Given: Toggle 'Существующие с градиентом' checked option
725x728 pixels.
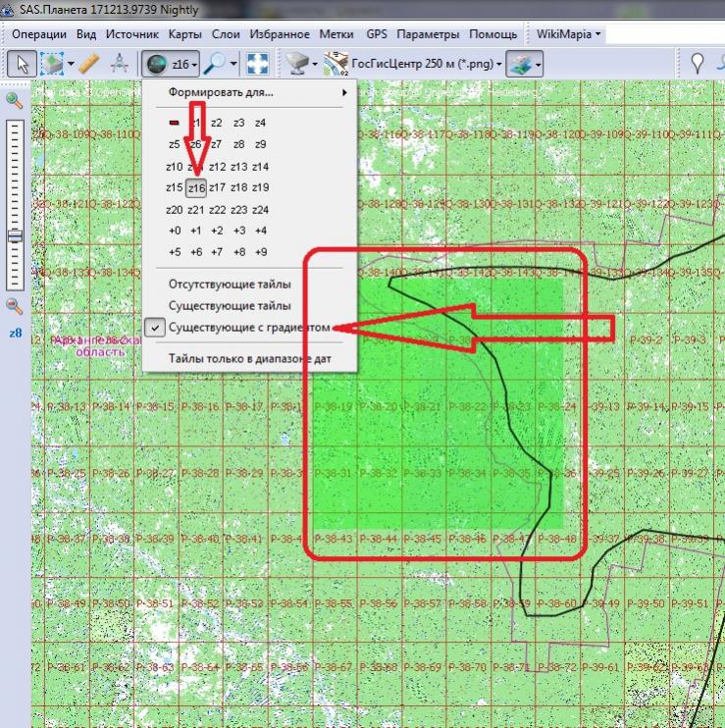Looking at the screenshot, I should (249, 326).
